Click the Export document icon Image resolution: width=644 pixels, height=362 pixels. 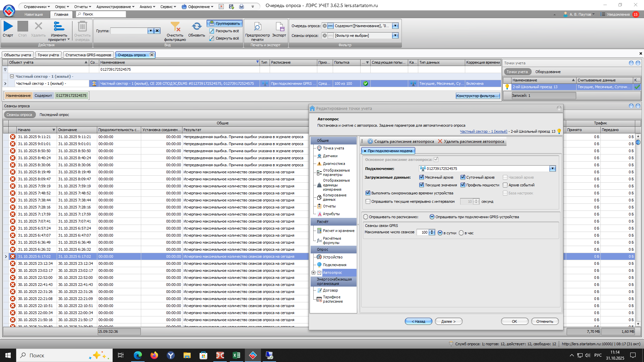point(279,27)
